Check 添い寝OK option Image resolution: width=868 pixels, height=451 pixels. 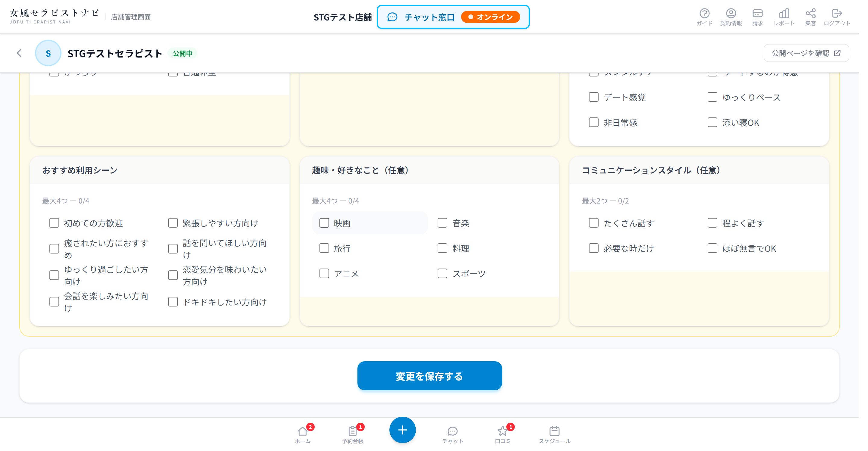720,123
